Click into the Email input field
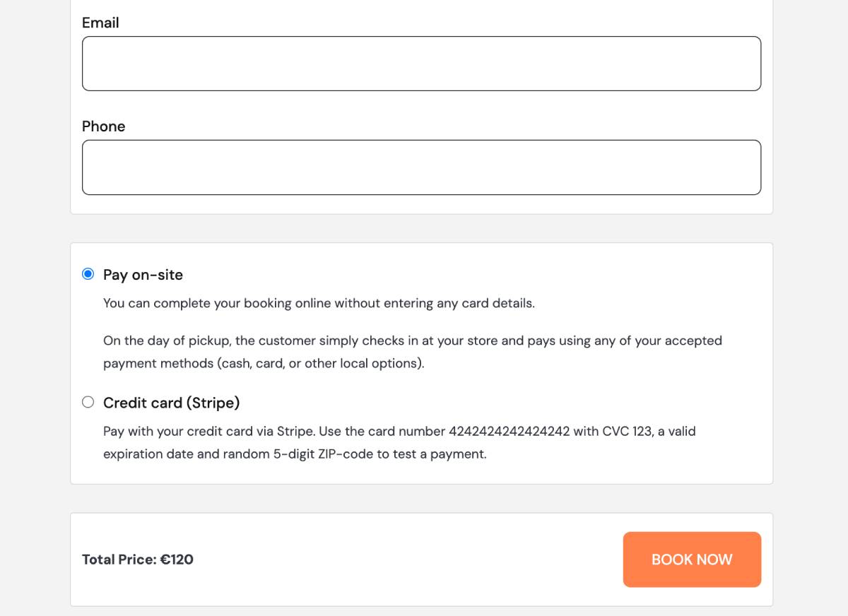 tap(421, 64)
